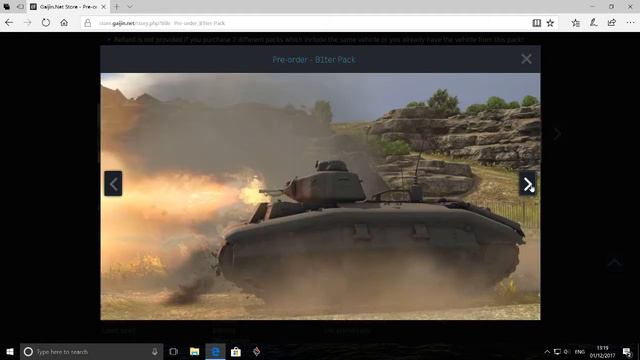This screenshot has width=640, height=360.
Task: Close the Pre-order B1ter Pack gallery
Action: click(526, 59)
